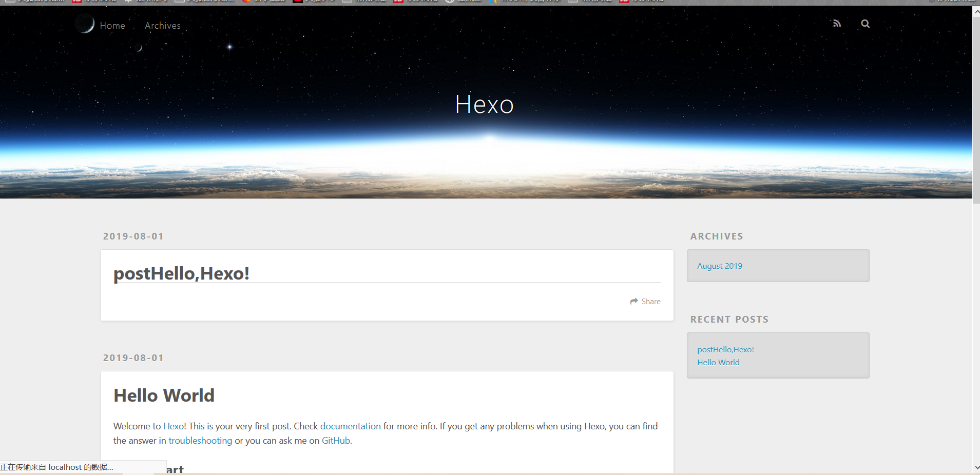Open the Archives menu item
This screenshot has width=980, height=475.
pos(163,26)
